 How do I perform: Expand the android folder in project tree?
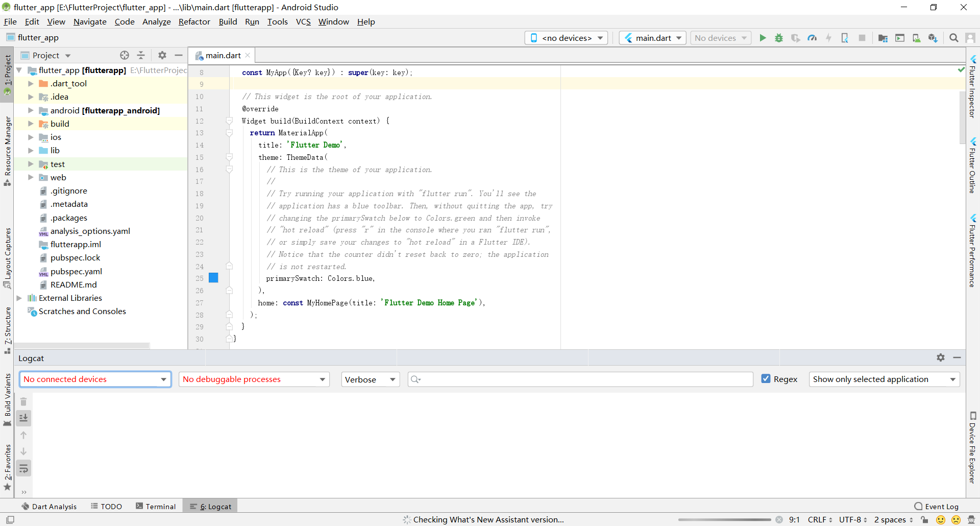pos(31,110)
